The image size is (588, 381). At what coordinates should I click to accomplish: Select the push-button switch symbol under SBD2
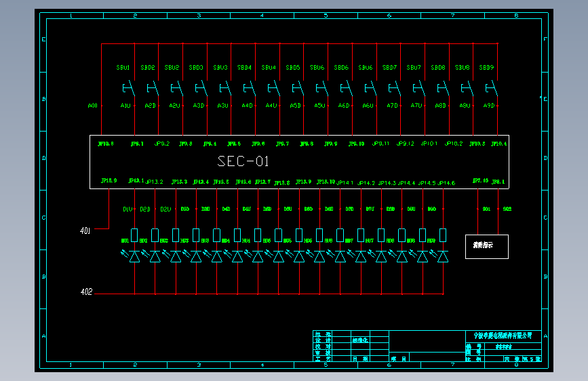tap(153, 88)
